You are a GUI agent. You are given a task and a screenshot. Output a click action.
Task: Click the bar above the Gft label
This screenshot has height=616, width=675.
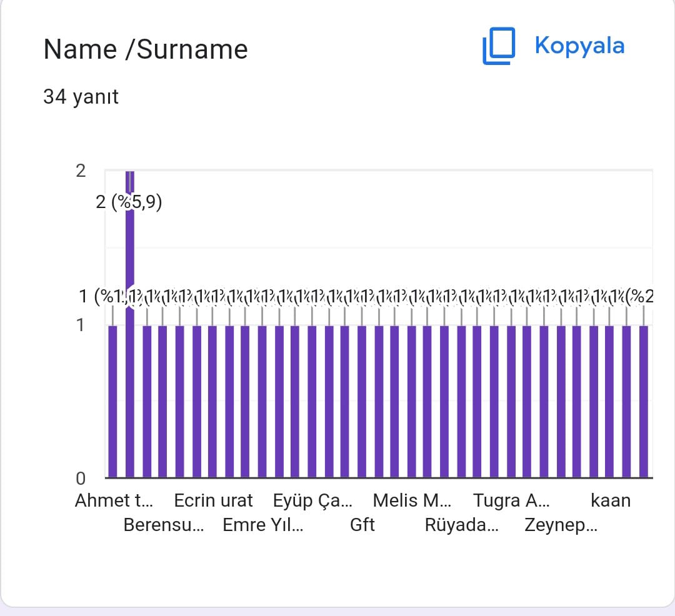coord(362,401)
